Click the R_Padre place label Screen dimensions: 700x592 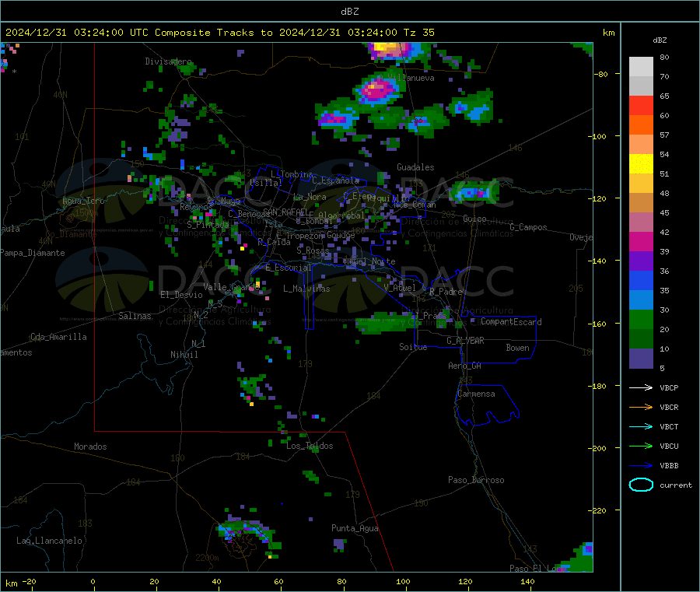coord(445,292)
